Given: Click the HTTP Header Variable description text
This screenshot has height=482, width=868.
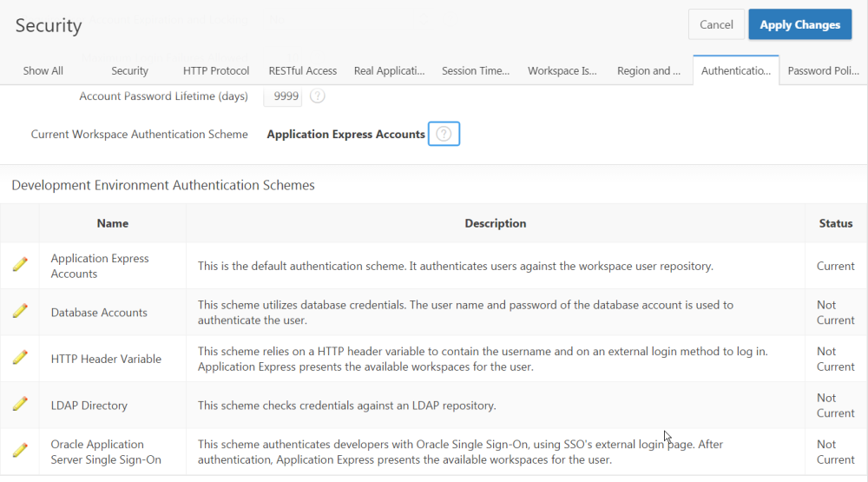Looking at the screenshot, I should (x=483, y=359).
